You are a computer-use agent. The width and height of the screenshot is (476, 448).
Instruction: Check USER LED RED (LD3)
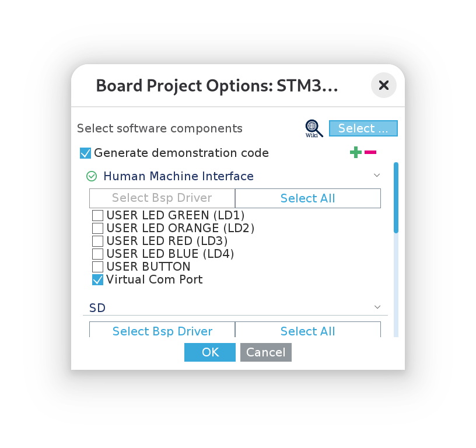tap(98, 241)
